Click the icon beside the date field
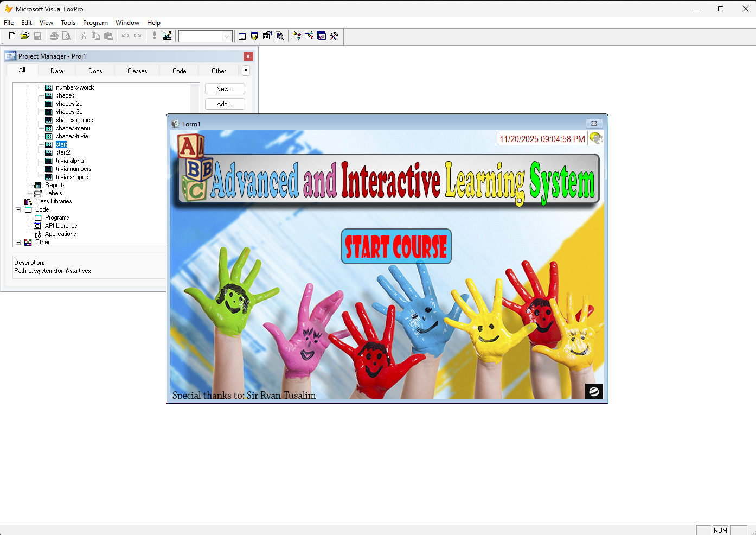This screenshot has width=756, height=535. click(596, 138)
